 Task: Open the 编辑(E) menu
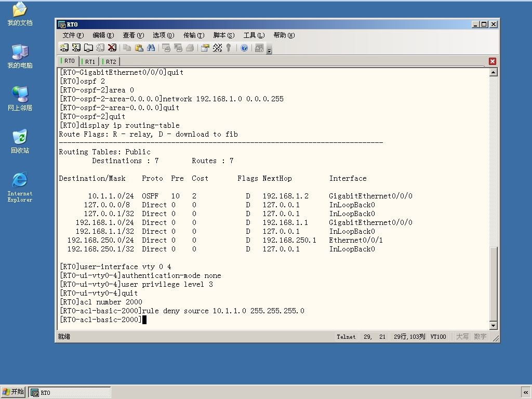(103, 35)
